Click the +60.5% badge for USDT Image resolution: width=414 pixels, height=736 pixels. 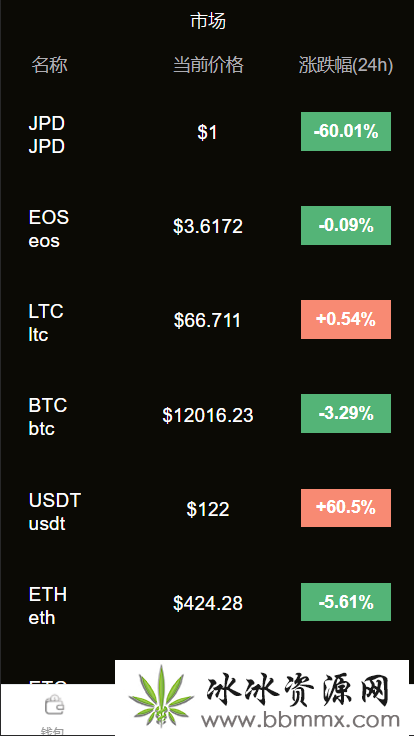coord(346,508)
